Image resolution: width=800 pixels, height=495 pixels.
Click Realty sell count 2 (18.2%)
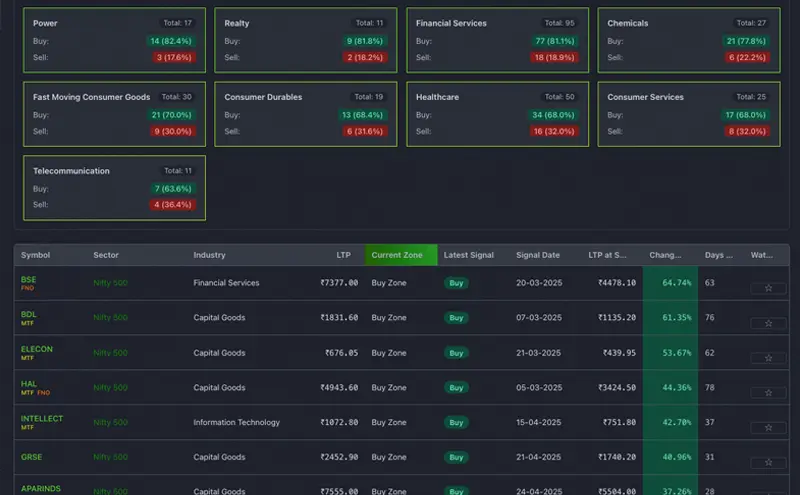coord(365,57)
